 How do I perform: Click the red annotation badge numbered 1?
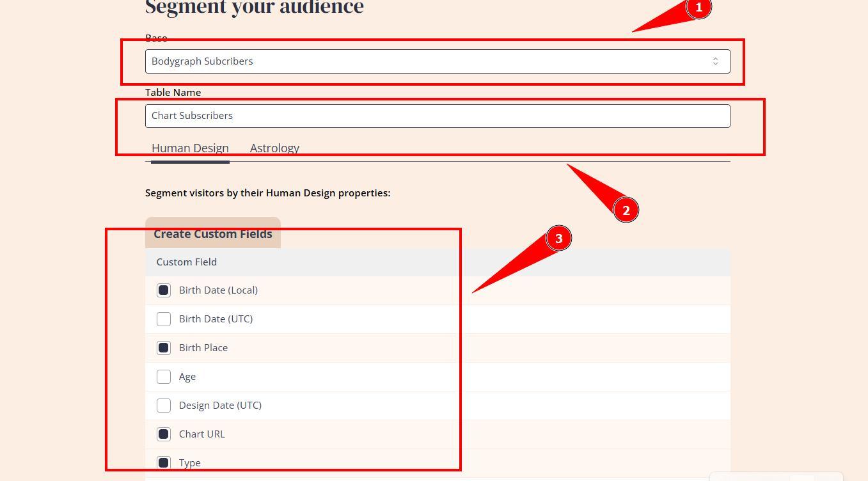[698, 8]
